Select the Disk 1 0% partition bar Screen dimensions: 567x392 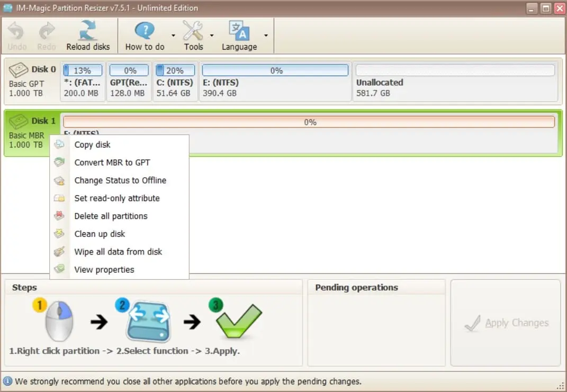(x=309, y=122)
